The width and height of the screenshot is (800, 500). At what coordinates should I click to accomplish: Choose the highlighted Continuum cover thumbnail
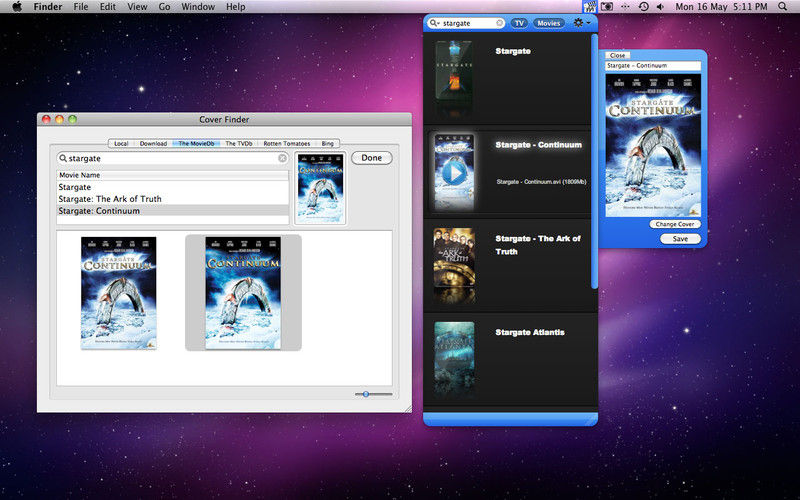(x=243, y=292)
